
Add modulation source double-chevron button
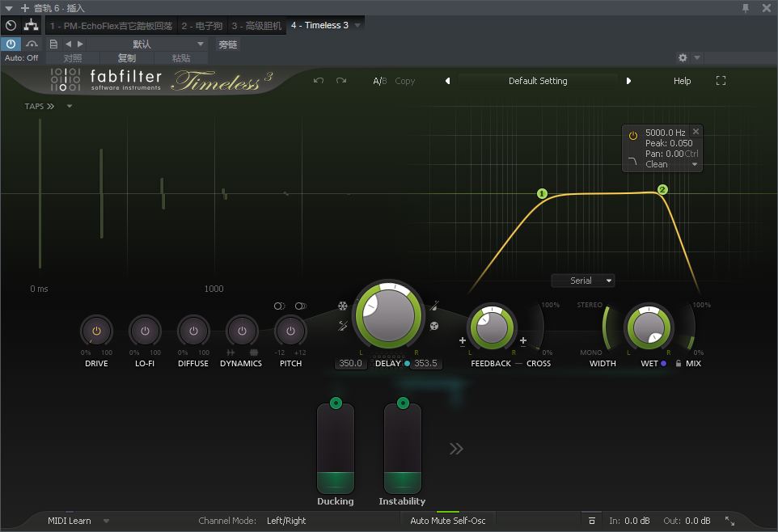[456, 449]
